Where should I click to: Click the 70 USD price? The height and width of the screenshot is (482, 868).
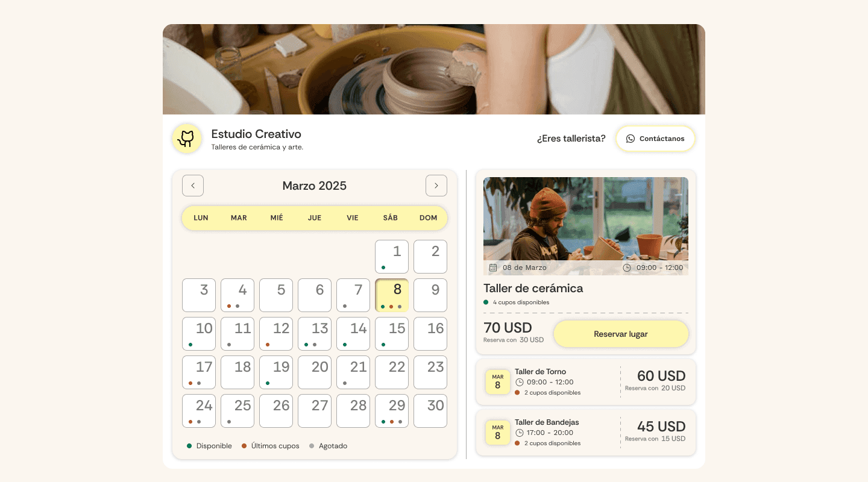508,328
